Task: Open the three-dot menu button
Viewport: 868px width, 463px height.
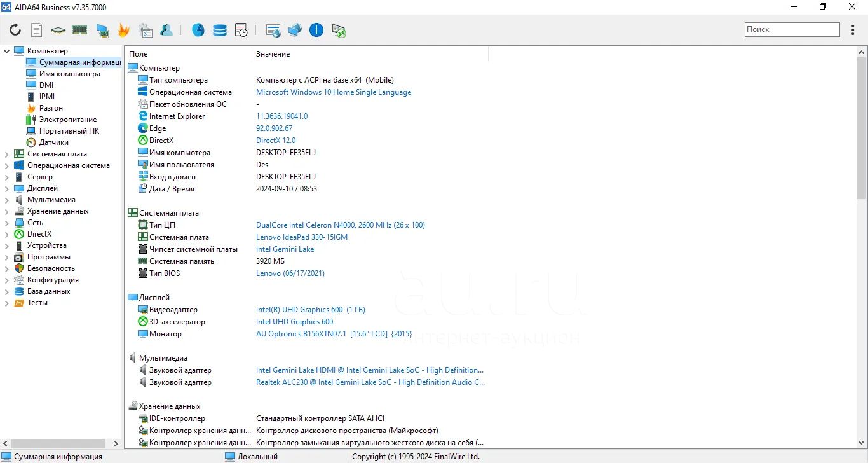Action: 853,30
